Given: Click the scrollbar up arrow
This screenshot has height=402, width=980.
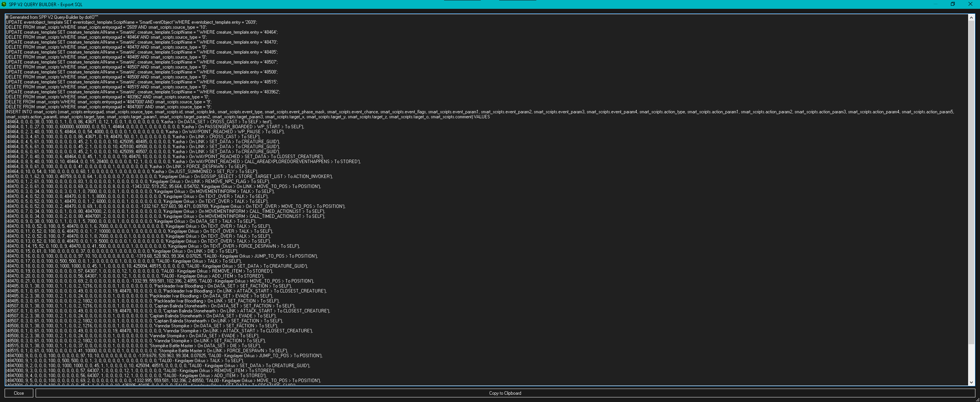Looking at the screenshot, I should click(971, 18).
